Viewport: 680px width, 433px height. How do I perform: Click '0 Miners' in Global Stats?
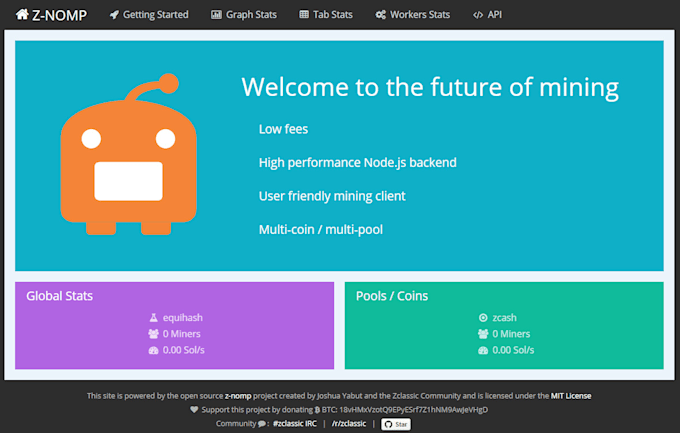pyautogui.click(x=181, y=334)
